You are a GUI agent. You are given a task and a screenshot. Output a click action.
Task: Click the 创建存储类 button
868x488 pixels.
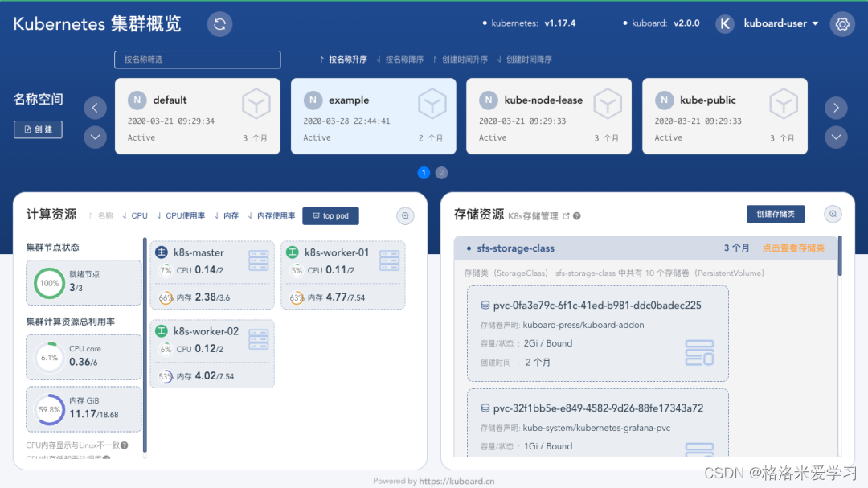tap(776, 214)
